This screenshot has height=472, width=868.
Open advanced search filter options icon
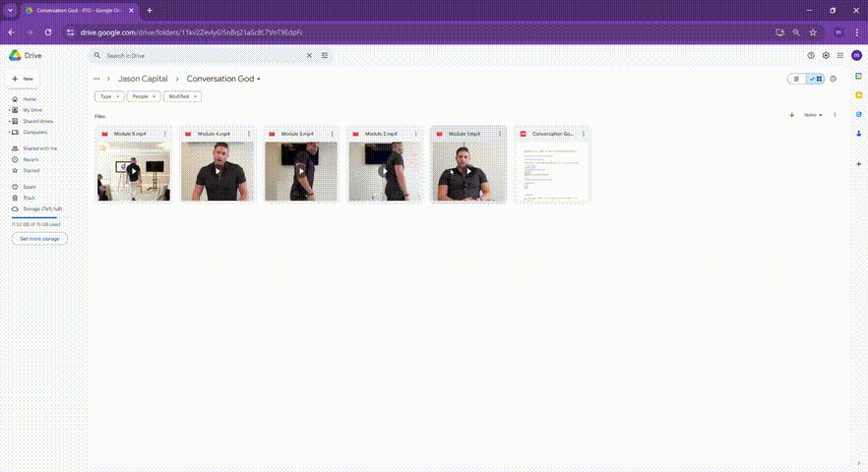click(325, 55)
